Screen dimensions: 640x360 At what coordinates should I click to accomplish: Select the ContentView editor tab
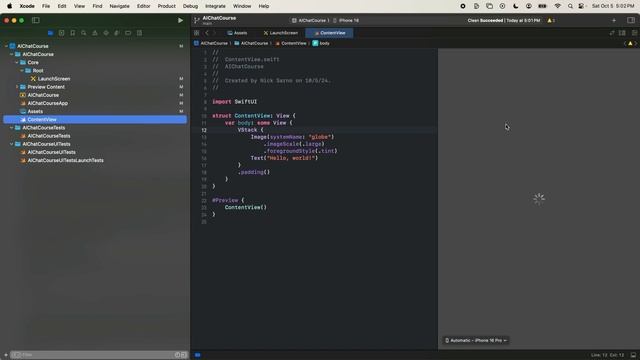point(329,33)
